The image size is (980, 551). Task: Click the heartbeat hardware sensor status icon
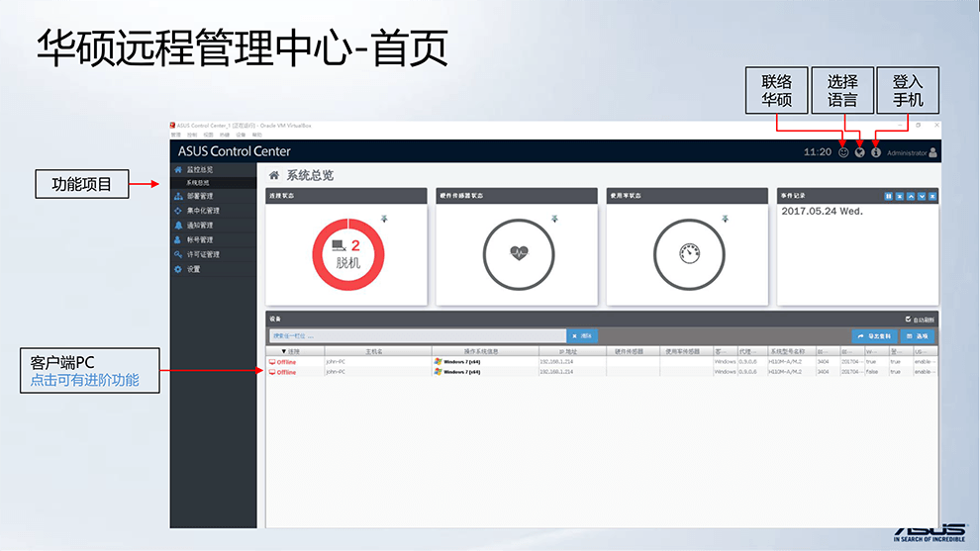click(x=518, y=253)
